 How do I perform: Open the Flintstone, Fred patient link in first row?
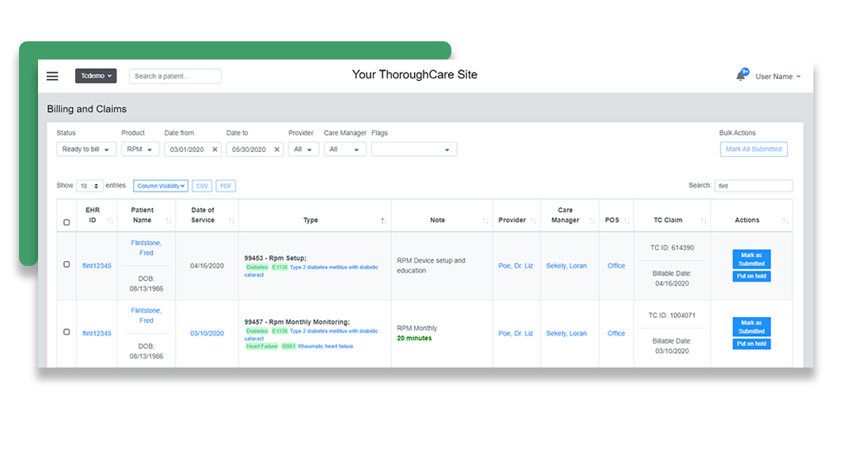pos(146,248)
